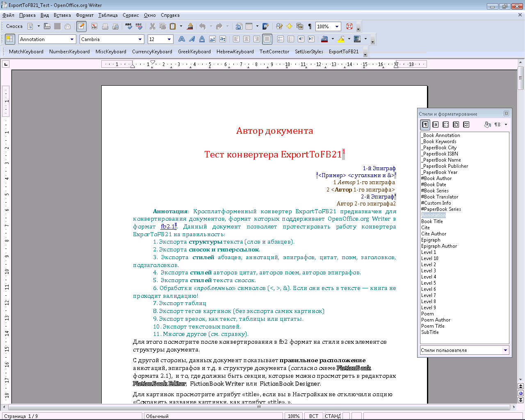Click the ExportToFB21 macro button
Screen dimensions: 525x420
click(x=344, y=52)
